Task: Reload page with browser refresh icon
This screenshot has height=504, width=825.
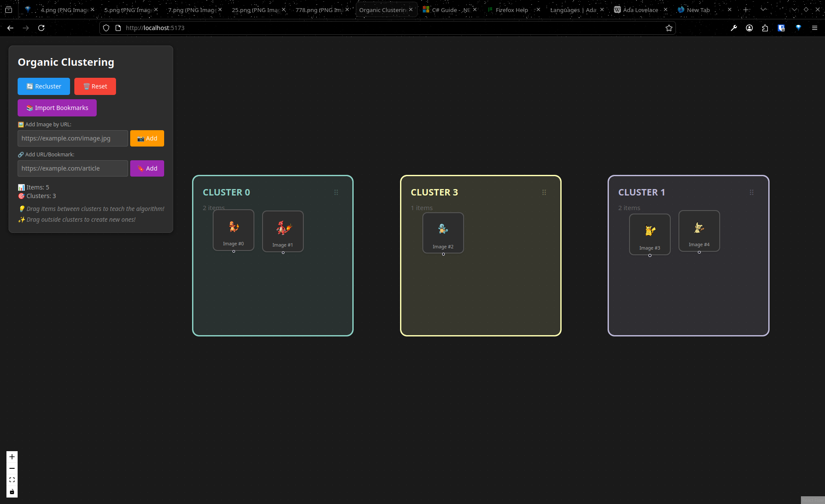Action: [41, 28]
